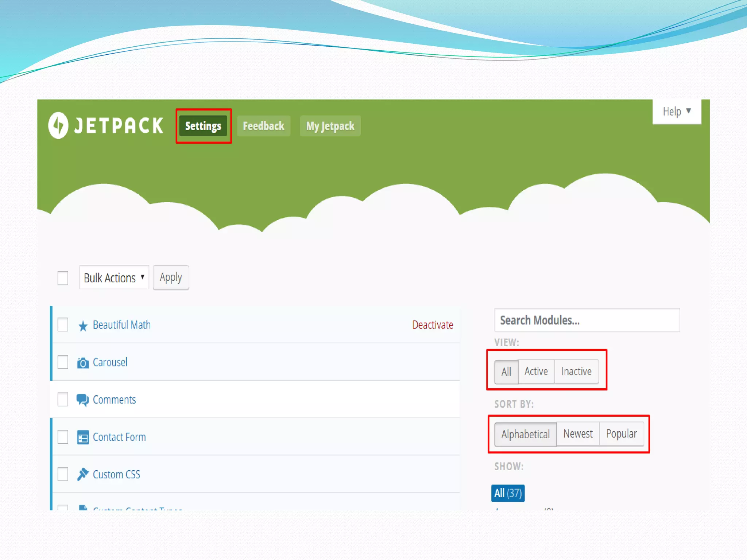The height and width of the screenshot is (560, 747).
Task: Open the Bulk Actions dropdown
Action: (114, 278)
